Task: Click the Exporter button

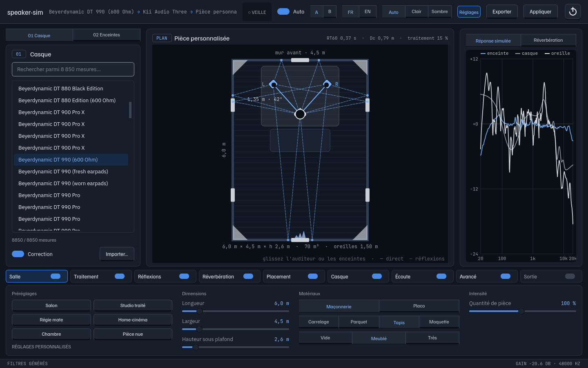Action: pos(502,12)
